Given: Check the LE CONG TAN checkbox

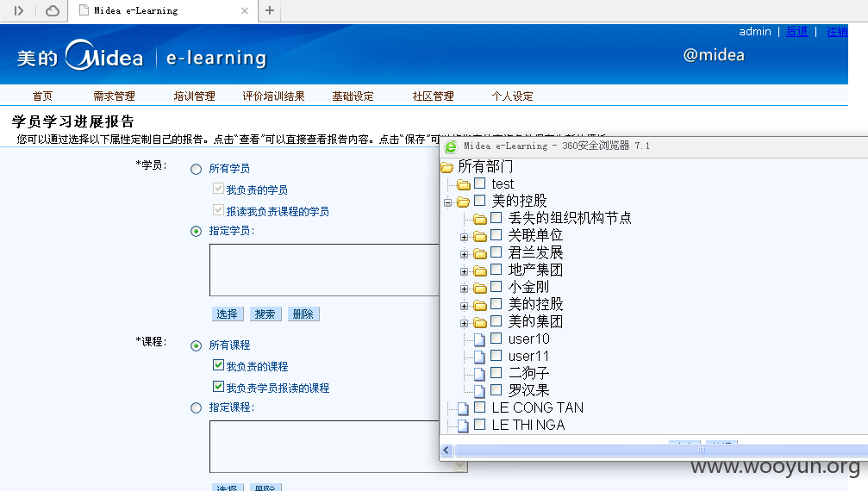Looking at the screenshot, I should pos(480,407).
